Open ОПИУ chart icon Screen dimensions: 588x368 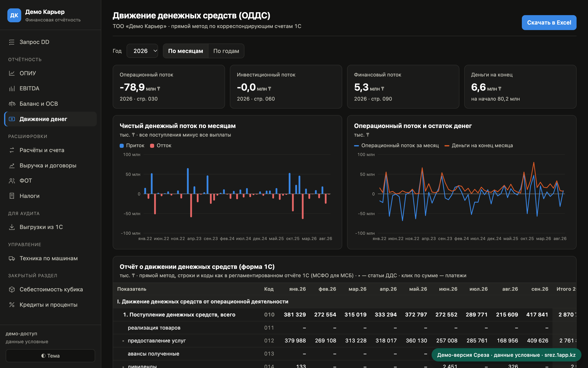click(x=12, y=73)
